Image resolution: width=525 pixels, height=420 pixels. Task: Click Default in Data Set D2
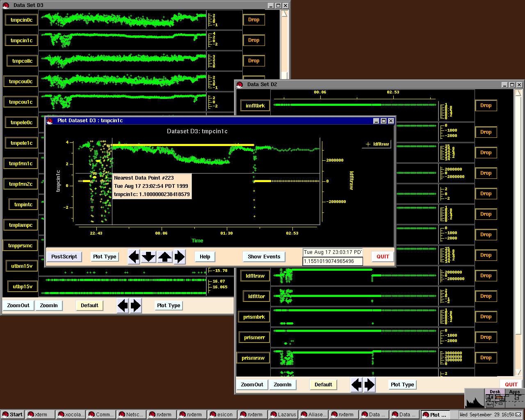pos(323,385)
